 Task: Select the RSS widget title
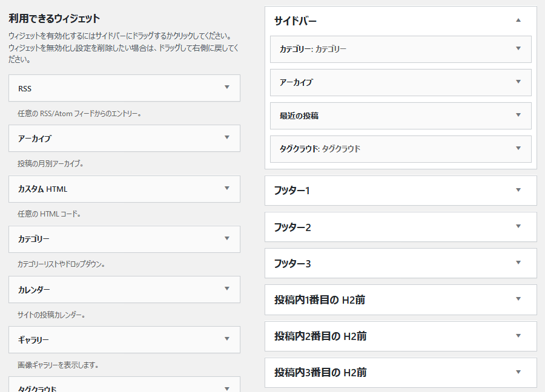click(25, 88)
